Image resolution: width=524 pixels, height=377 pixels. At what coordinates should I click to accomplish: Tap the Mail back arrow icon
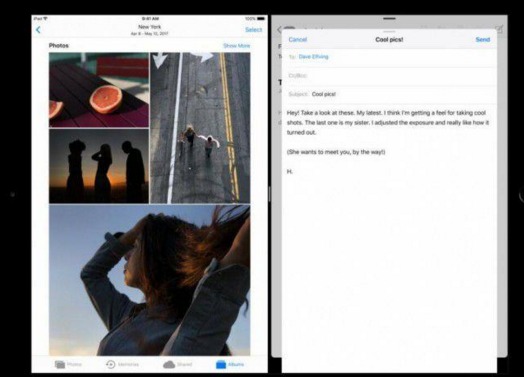pos(279,30)
